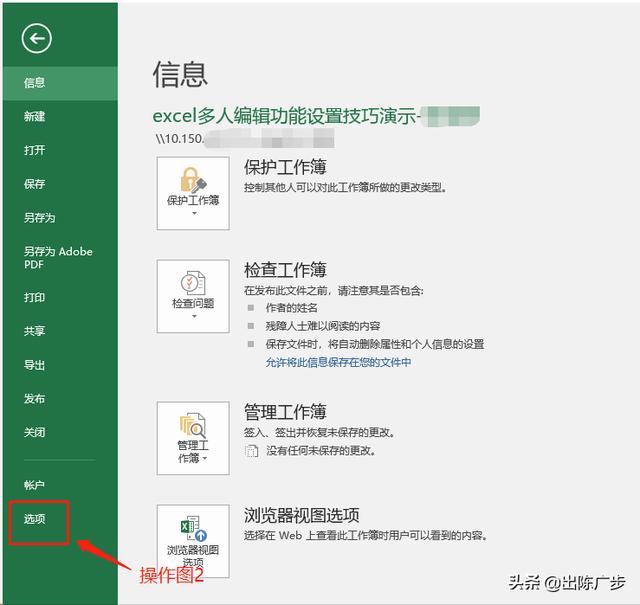The height and width of the screenshot is (605, 640).
Task: Click 发布 in the sidebar
Action: tap(34, 398)
